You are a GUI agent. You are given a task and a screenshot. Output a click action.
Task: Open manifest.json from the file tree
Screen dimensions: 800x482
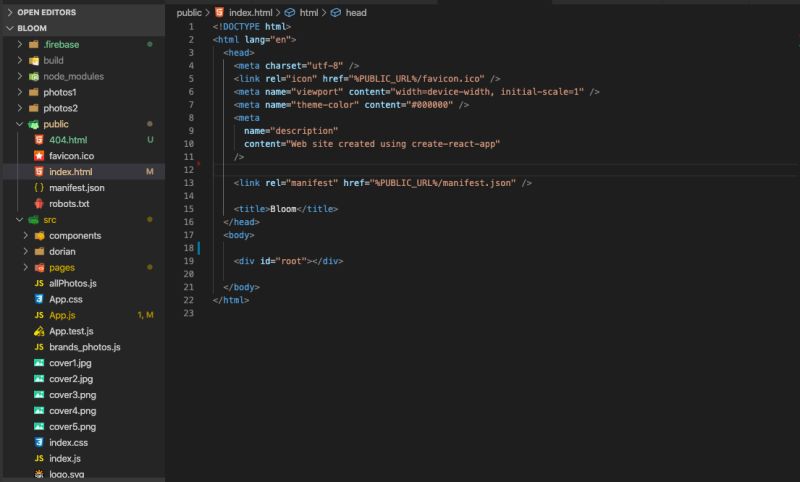tap(77, 188)
